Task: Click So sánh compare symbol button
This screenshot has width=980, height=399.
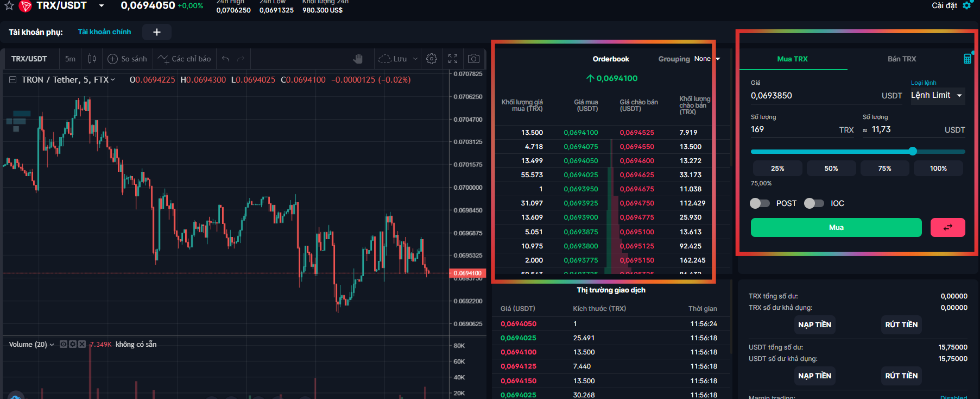Action: click(x=128, y=59)
